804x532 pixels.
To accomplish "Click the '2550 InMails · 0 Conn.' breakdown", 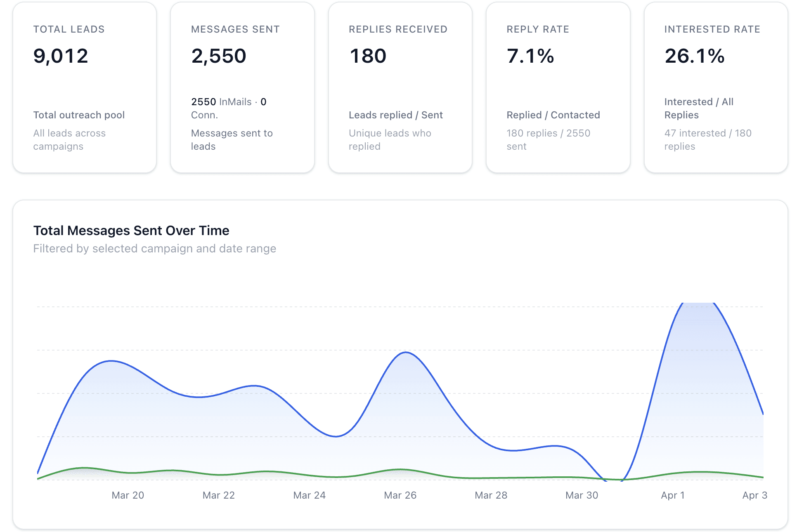I will 229,108.
